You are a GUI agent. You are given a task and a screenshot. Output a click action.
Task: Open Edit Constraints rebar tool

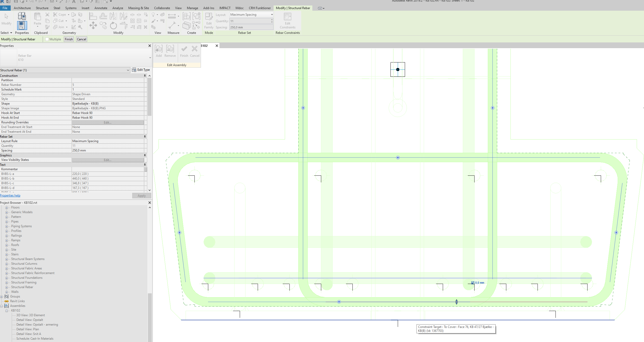pyautogui.click(x=287, y=21)
